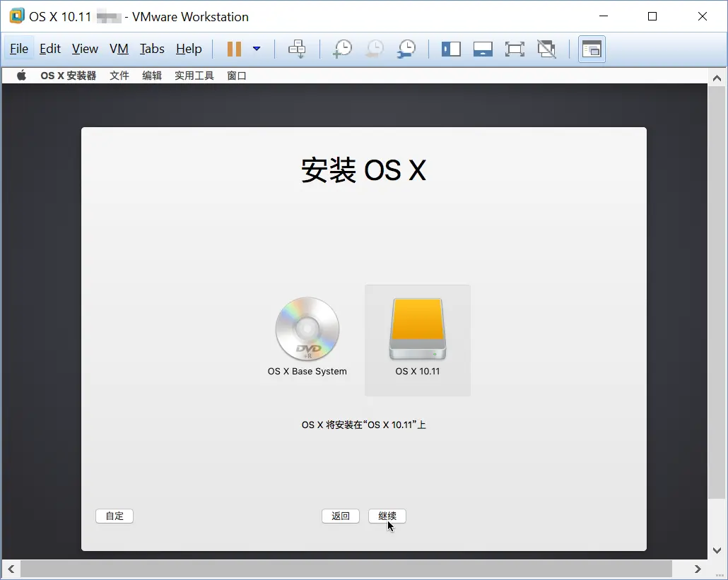Toggle the library panel visibility
Screen dimensions: 728x580
(450, 49)
